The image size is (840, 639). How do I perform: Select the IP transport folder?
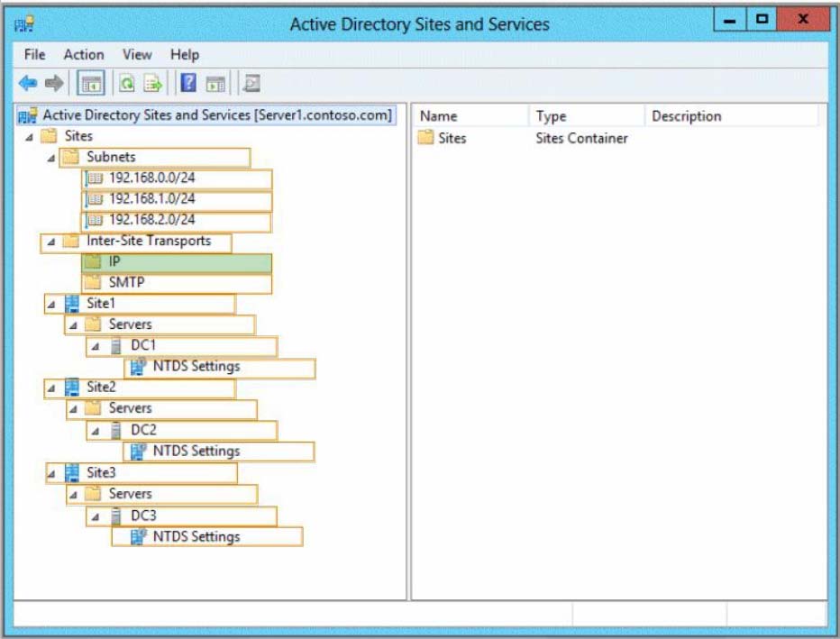(x=115, y=262)
